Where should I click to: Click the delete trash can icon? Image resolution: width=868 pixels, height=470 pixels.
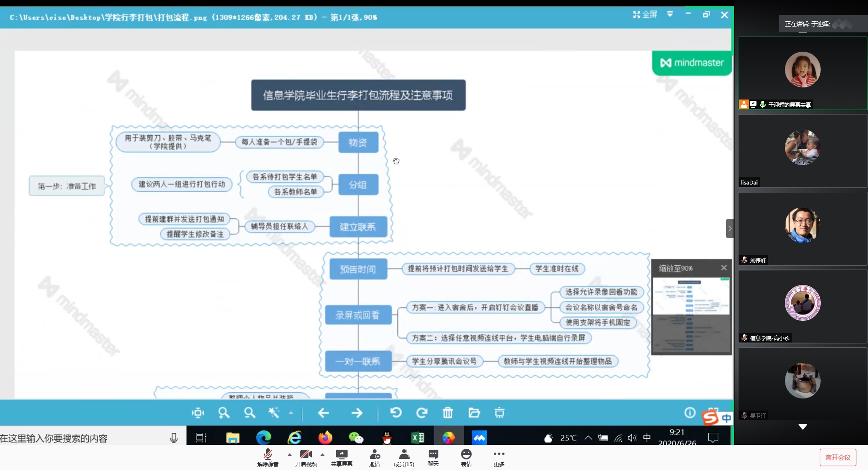point(448,413)
